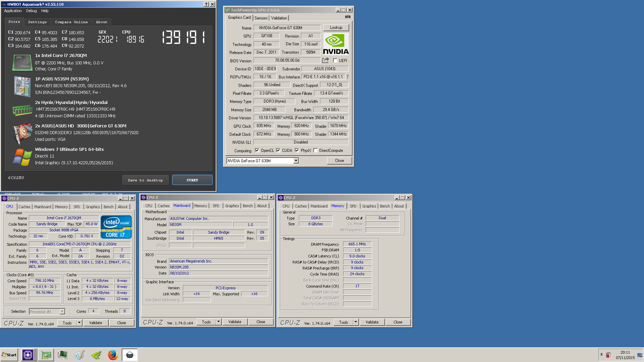Expand the Tools dropdown arrow in CPU-Z Mainboard window
Image resolution: width=644 pixels, height=362 pixels.
coord(218,322)
